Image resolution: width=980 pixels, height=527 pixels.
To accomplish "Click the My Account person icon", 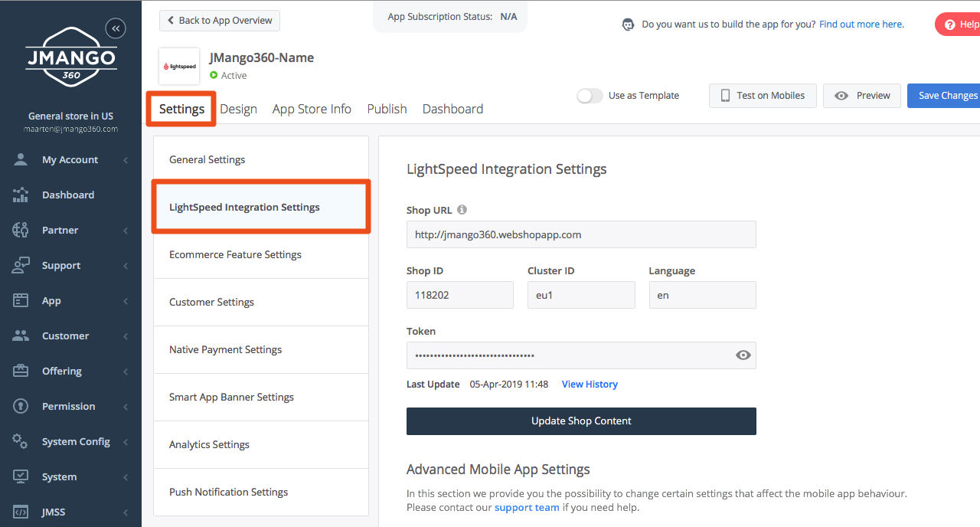I will coord(21,159).
